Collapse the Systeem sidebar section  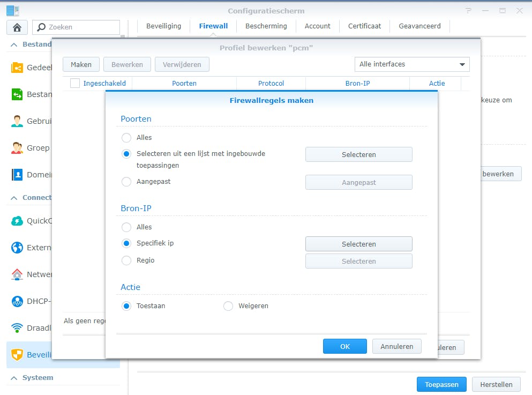[x=14, y=378]
